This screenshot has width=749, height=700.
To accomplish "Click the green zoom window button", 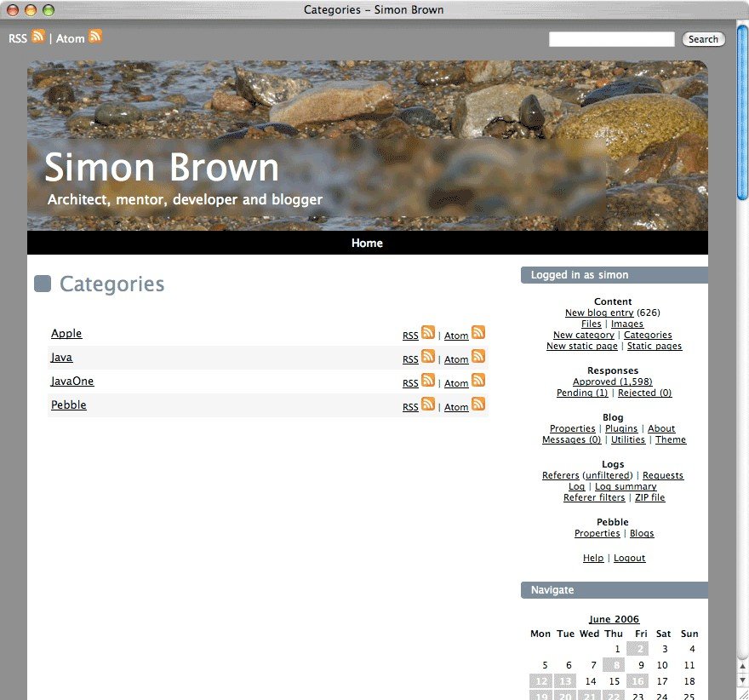I will (x=49, y=10).
